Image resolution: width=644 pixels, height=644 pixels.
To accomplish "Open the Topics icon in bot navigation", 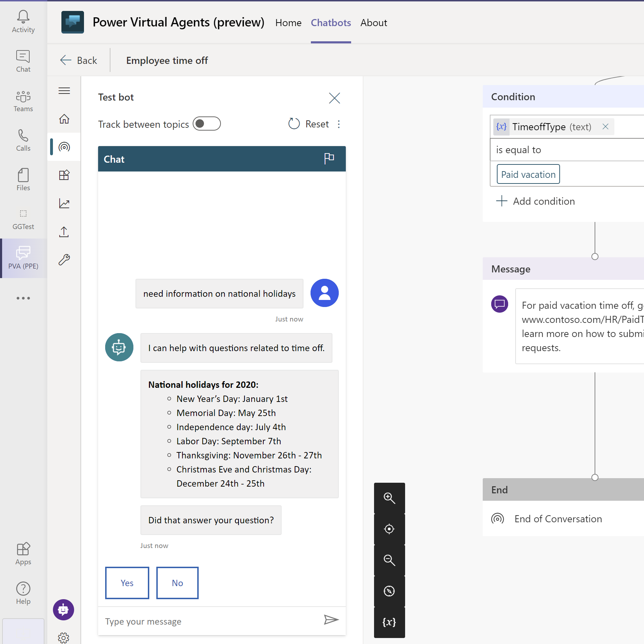I will [x=64, y=147].
